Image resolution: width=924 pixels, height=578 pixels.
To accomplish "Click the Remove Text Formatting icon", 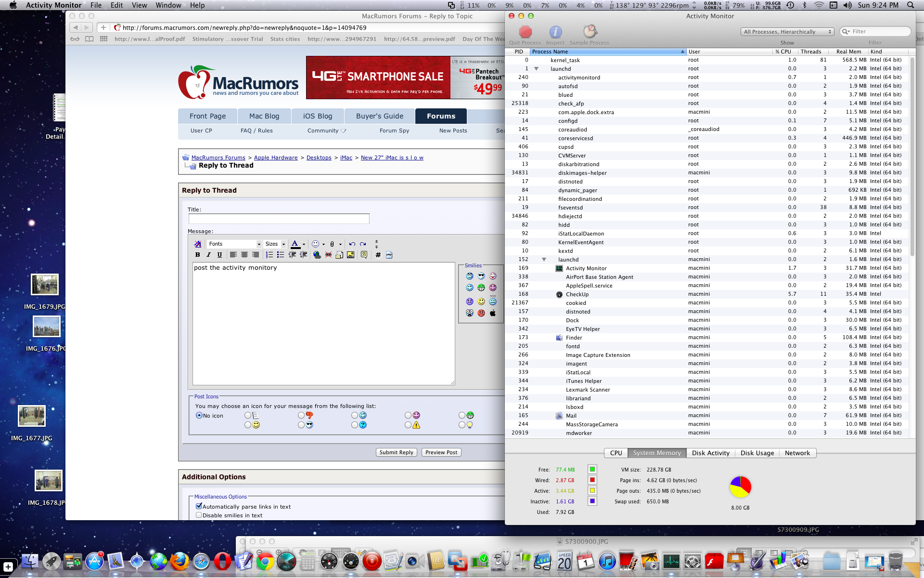I will [x=198, y=244].
